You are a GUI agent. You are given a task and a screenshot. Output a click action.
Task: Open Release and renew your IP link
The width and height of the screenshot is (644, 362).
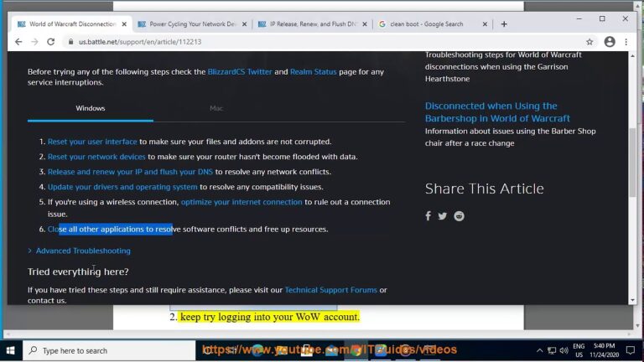coord(130,172)
